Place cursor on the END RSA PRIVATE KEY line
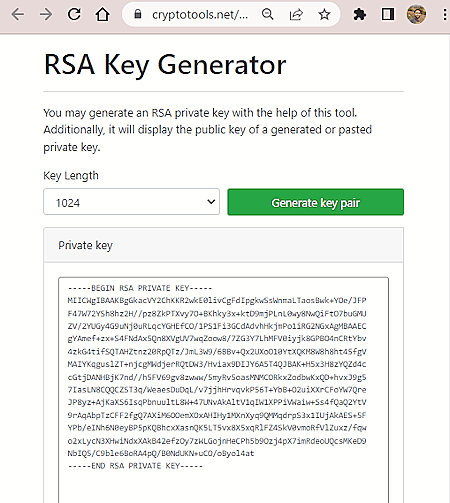The image size is (450, 503). (x=135, y=466)
